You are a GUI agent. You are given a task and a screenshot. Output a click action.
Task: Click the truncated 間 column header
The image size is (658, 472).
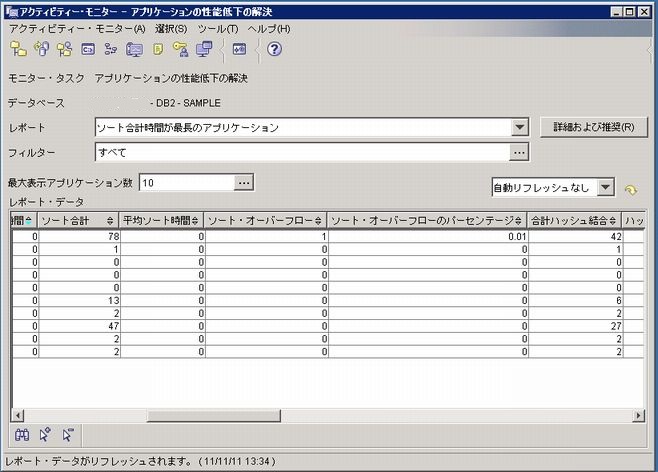(24, 220)
